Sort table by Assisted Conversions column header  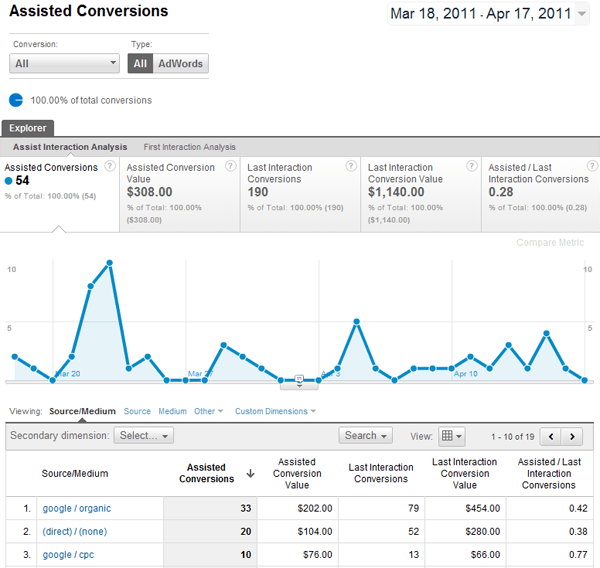click(x=207, y=473)
